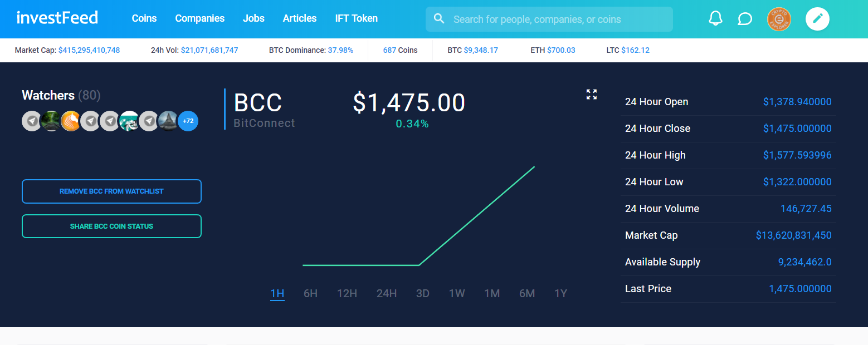Select the 24H chart range
The image size is (868, 345).
[386, 293]
